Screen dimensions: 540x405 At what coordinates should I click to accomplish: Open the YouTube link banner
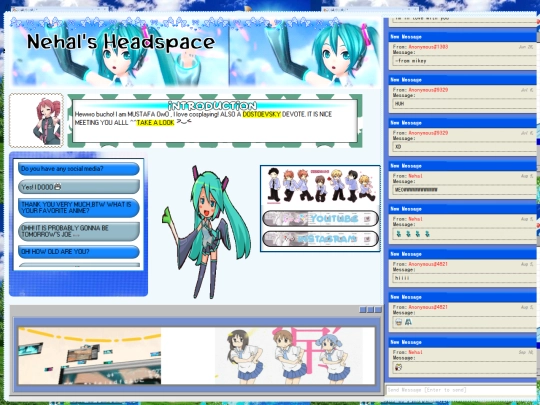[320, 219]
